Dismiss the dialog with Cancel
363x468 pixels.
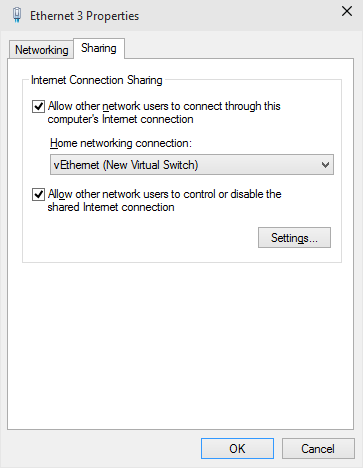(x=318, y=449)
